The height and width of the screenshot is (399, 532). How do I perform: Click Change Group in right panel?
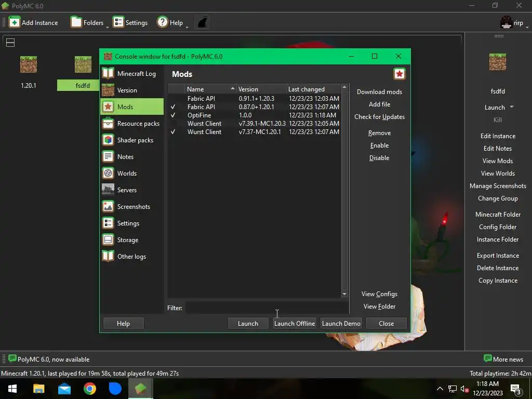click(498, 198)
